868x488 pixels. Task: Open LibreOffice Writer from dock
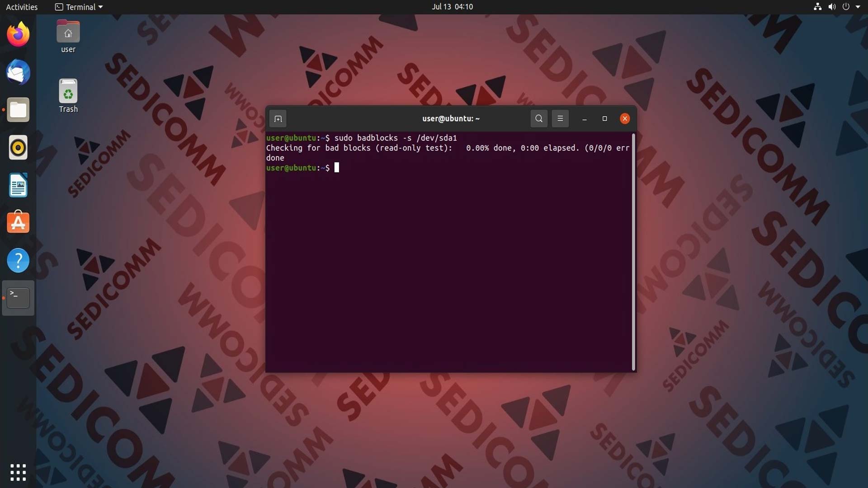pyautogui.click(x=18, y=185)
